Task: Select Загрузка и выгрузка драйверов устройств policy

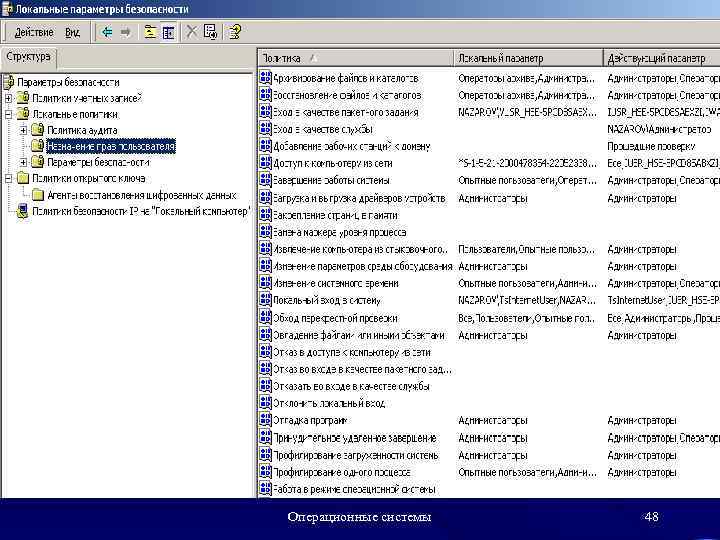Action: pyautogui.click(x=359, y=198)
